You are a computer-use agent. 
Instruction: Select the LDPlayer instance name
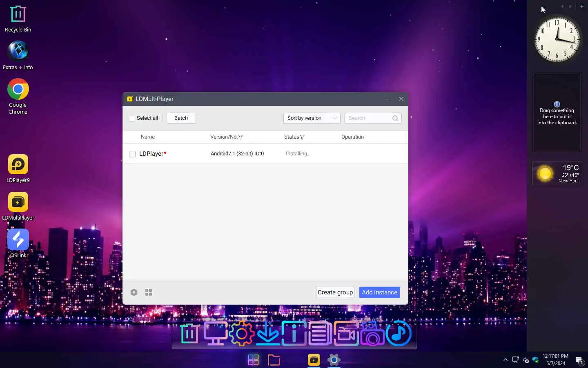(x=151, y=154)
